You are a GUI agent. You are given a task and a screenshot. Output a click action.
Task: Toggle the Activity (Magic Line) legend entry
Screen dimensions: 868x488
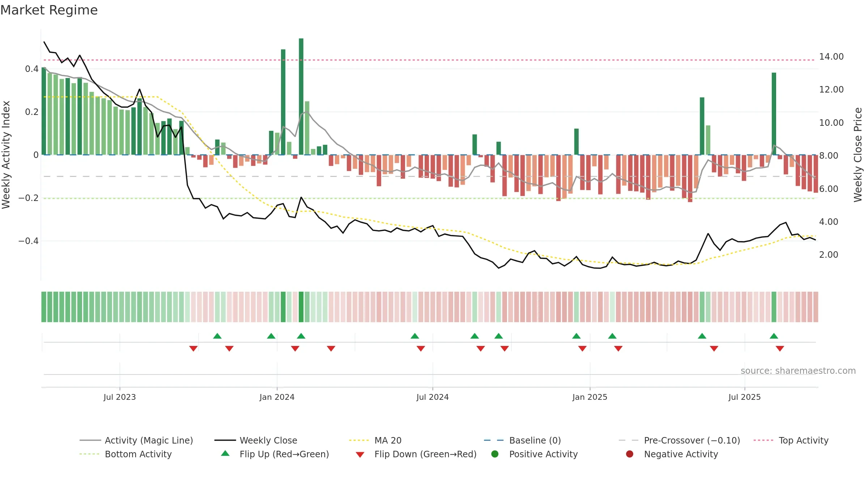click(x=136, y=440)
